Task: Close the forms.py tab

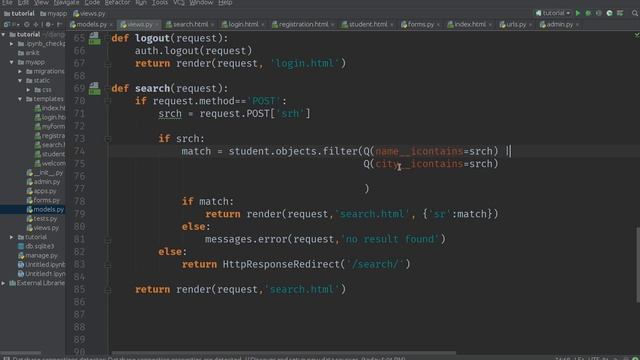Action: 438,25
